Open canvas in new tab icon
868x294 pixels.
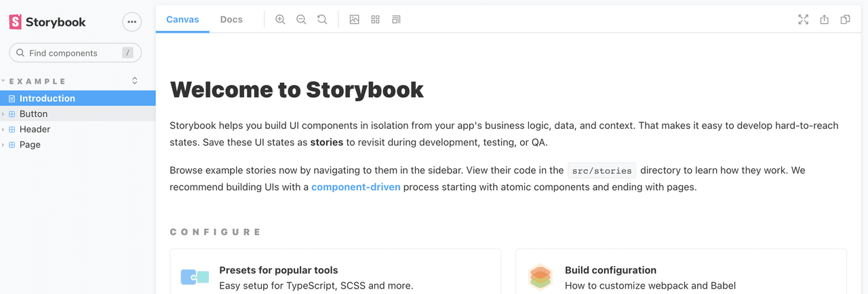tap(824, 20)
